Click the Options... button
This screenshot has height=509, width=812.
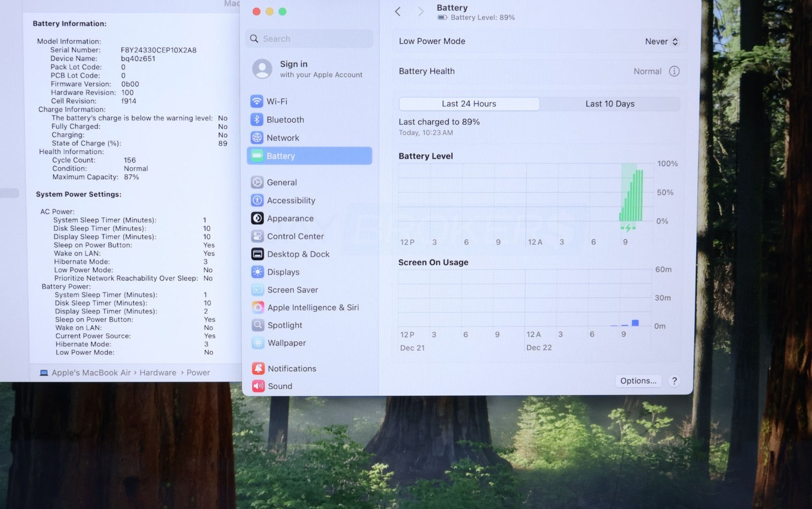pos(638,380)
